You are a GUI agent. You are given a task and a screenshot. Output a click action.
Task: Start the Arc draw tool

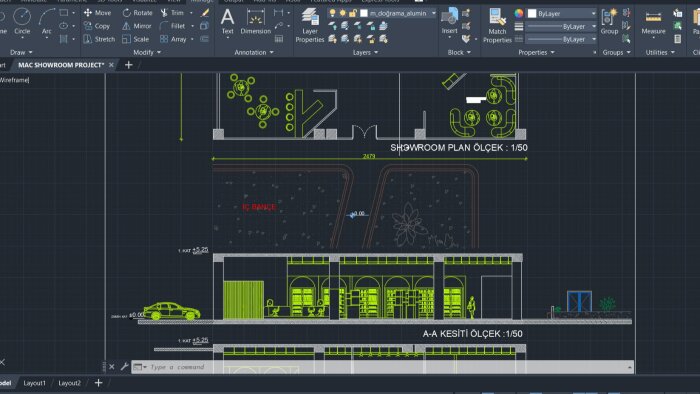coord(46,21)
